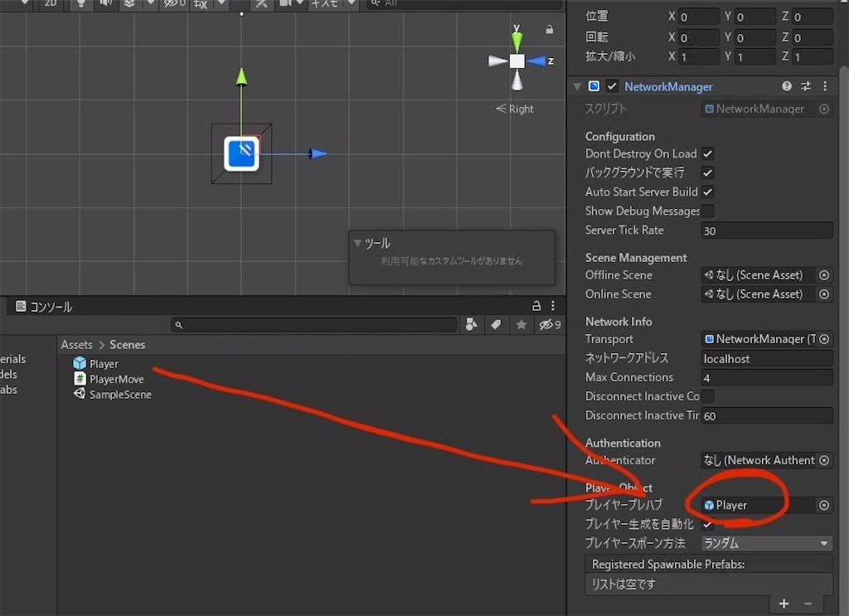Toggle hidden packages eye icon
The image size is (849, 616).
coord(550,324)
